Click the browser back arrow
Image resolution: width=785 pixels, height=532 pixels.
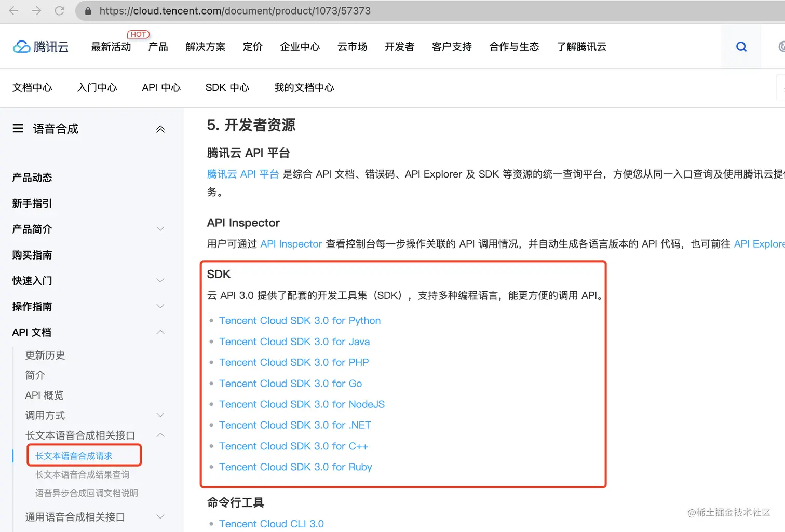[14, 10]
